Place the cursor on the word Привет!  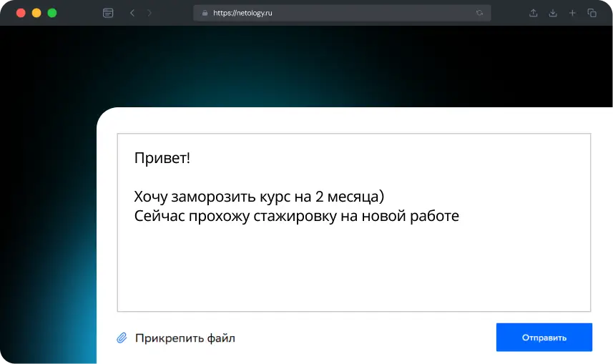(x=162, y=158)
